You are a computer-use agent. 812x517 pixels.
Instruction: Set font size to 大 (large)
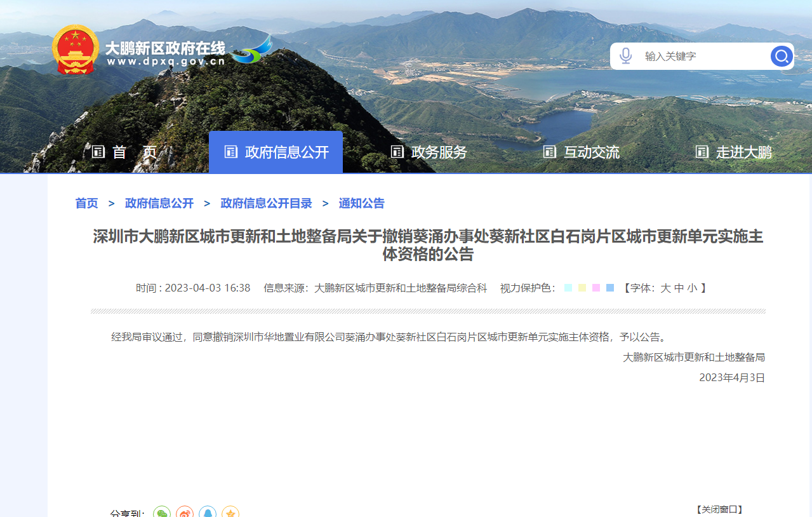pyautogui.click(x=665, y=288)
